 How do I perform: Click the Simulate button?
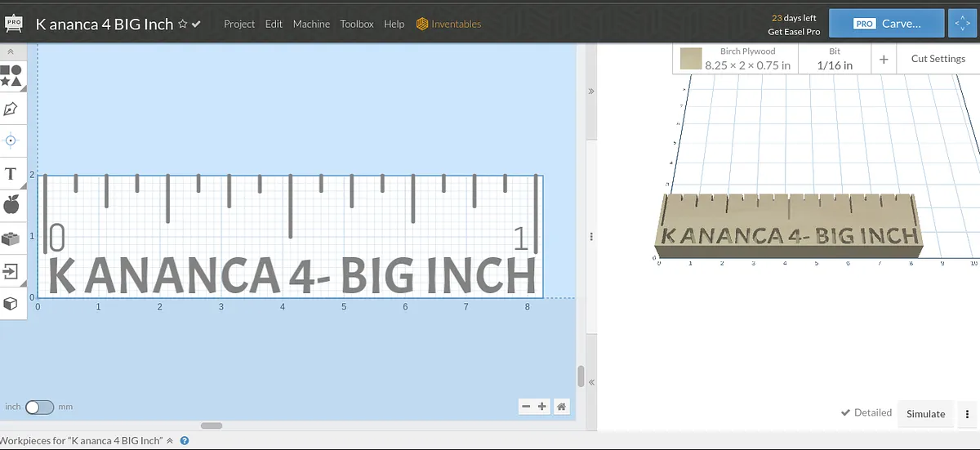point(925,414)
